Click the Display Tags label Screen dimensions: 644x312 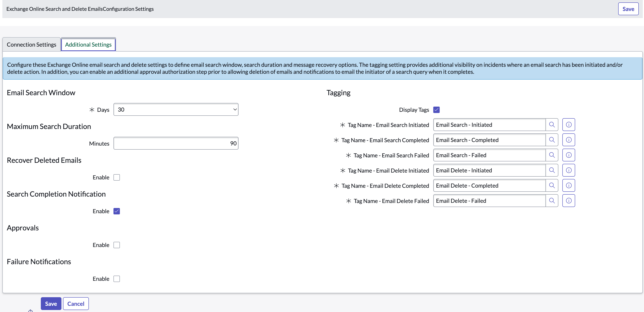414,110
